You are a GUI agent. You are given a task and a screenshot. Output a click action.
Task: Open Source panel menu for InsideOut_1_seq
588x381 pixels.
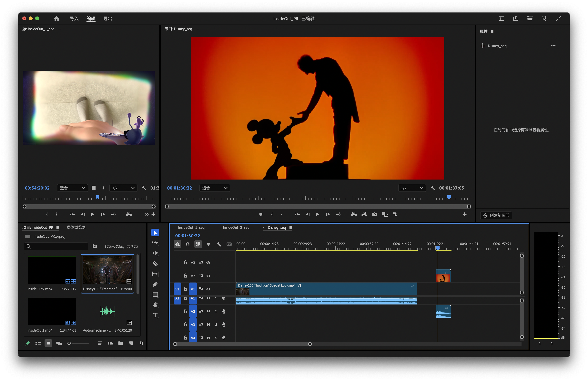pos(60,29)
